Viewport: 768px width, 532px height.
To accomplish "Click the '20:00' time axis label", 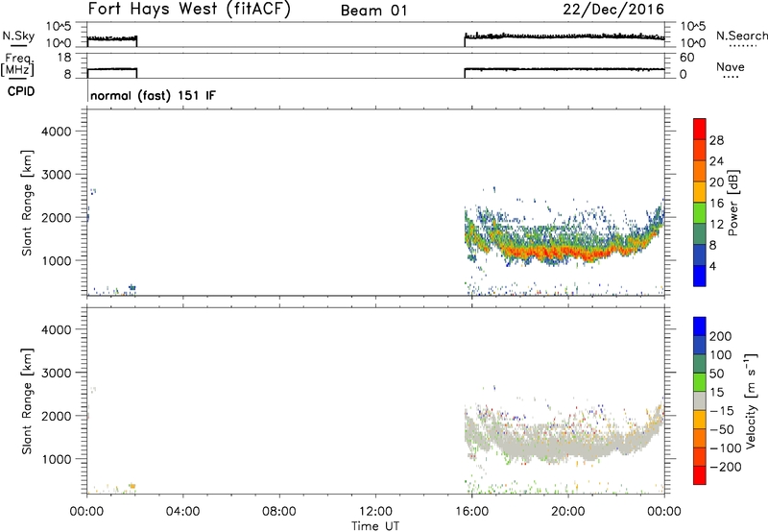I will 567,512.
